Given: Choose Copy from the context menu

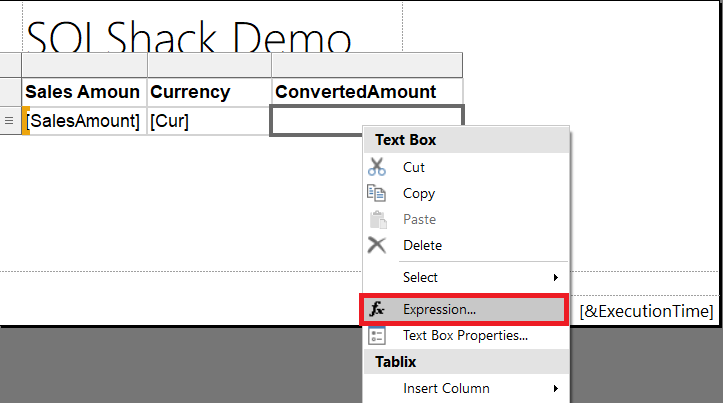Looking at the screenshot, I should [x=418, y=193].
